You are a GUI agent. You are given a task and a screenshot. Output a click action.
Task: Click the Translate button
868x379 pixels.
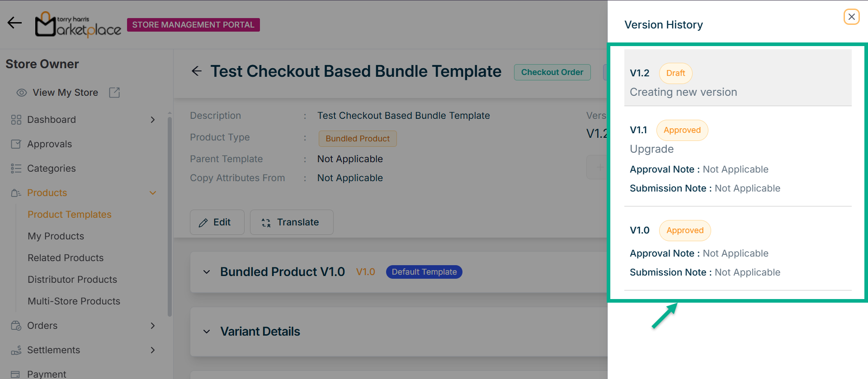pyautogui.click(x=292, y=222)
